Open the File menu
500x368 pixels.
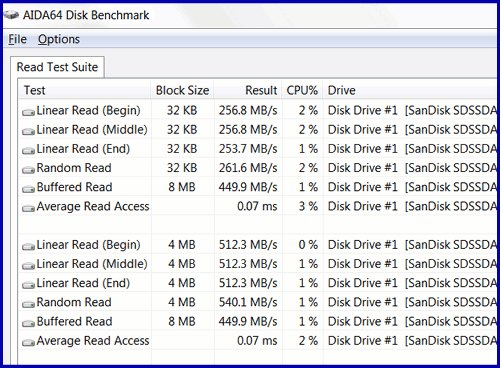click(x=17, y=39)
